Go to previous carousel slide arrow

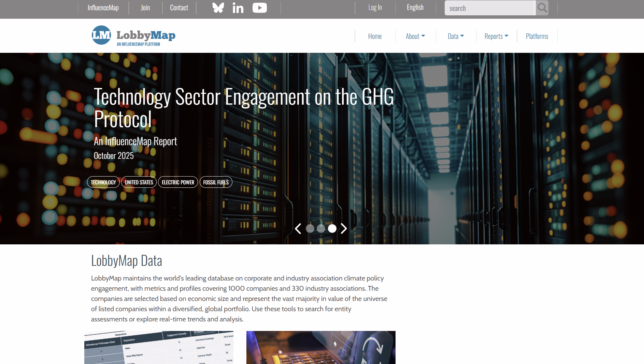[x=298, y=228]
